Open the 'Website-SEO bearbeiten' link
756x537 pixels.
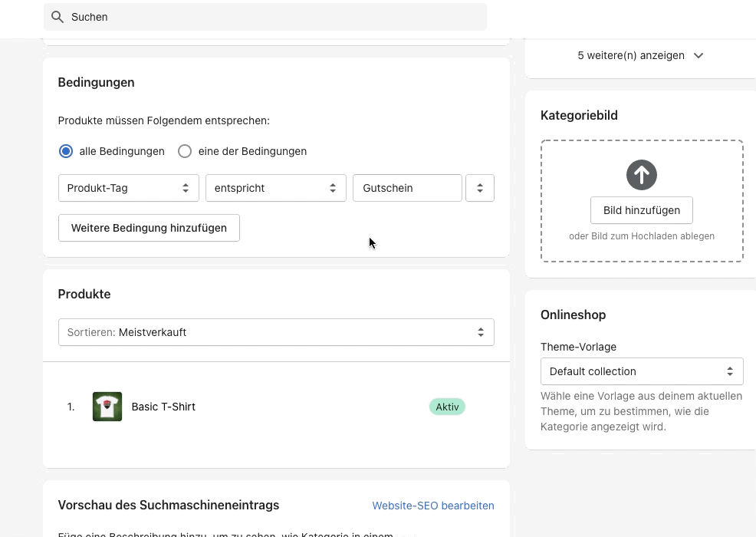click(432, 506)
